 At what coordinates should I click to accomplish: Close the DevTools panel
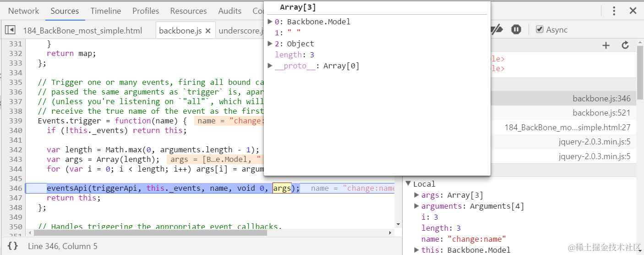click(633, 11)
